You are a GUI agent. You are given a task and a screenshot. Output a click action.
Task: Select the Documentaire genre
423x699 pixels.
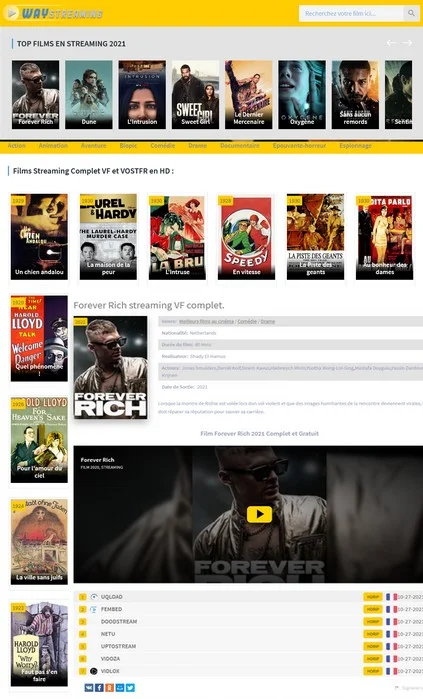pos(240,146)
